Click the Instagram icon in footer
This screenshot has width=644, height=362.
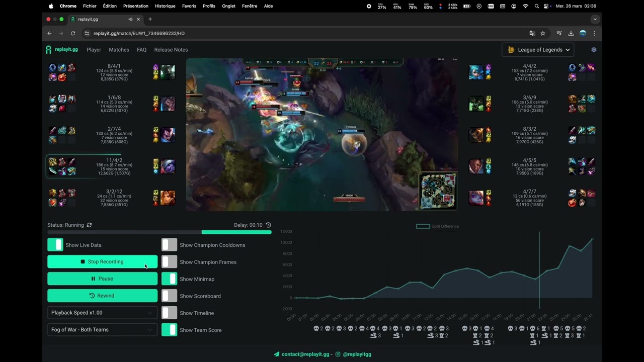338,354
